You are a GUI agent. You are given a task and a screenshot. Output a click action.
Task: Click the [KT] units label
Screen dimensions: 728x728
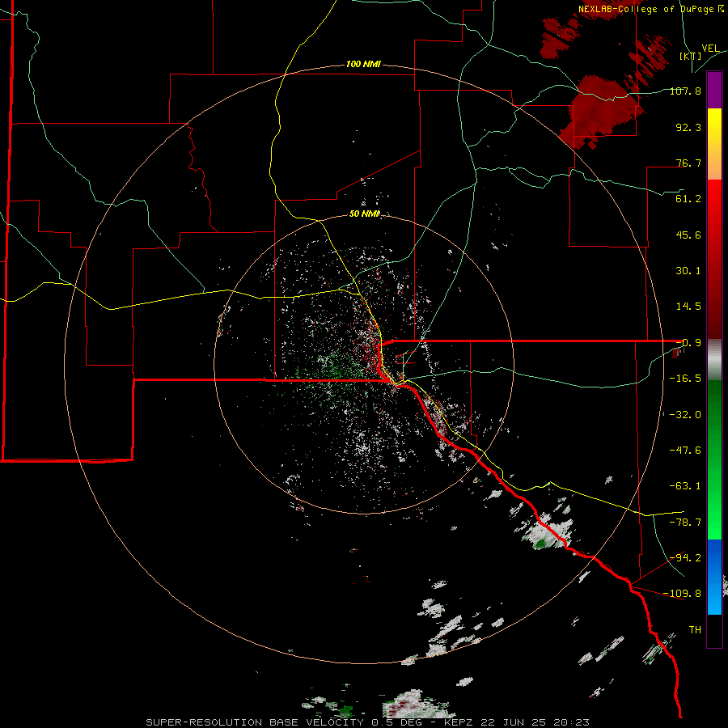click(691, 56)
